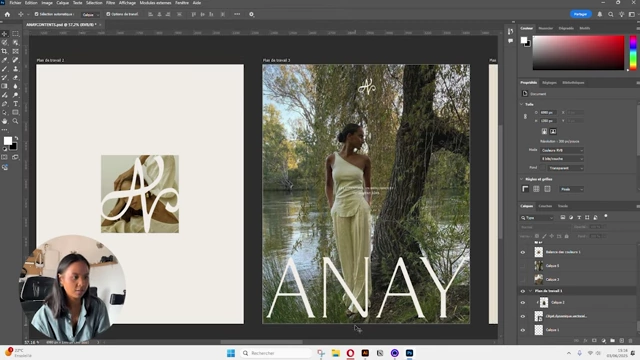Select the Move tool
The image size is (640, 360).
(x=4, y=34)
